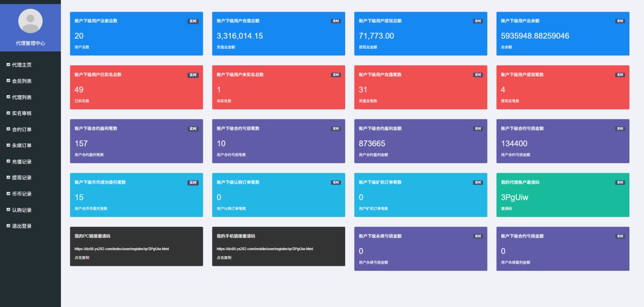Image resolution: width=644 pixels, height=307 pixels.
Task: Click the 3PgUiw invitation code
Action: 515,197
